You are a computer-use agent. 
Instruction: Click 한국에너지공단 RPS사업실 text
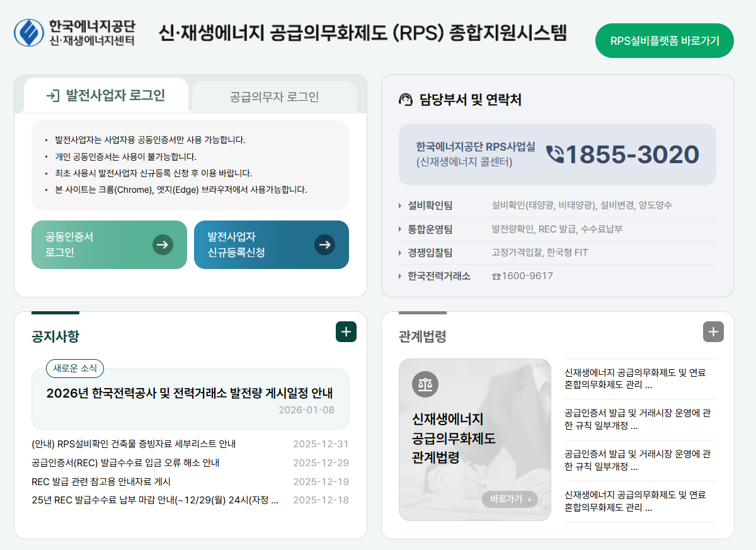[476, 147]
